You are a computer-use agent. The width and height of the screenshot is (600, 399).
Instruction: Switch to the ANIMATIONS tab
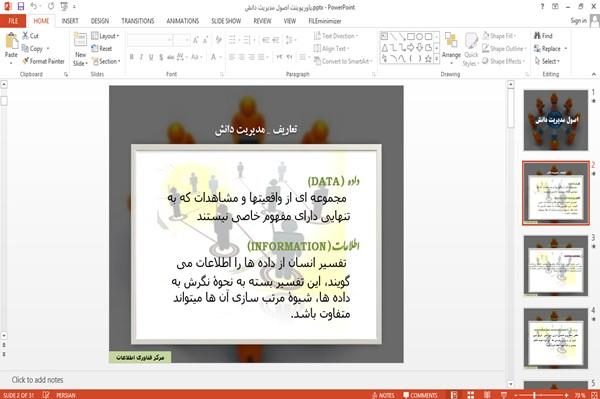183,21
